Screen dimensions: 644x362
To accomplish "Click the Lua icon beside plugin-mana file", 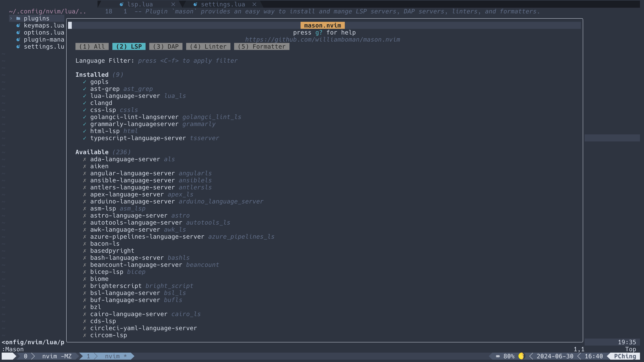I will point(18,40).
